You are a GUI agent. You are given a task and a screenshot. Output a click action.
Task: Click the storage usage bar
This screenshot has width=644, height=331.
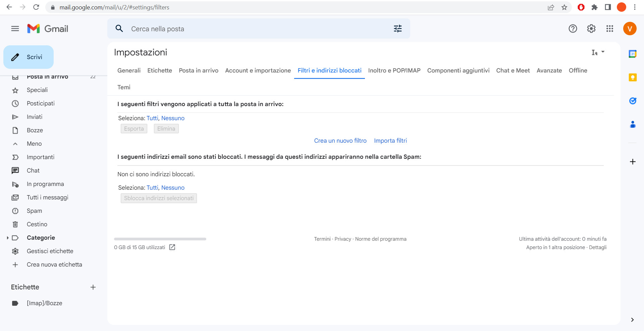pyautogui.click(x=160, y=239)
